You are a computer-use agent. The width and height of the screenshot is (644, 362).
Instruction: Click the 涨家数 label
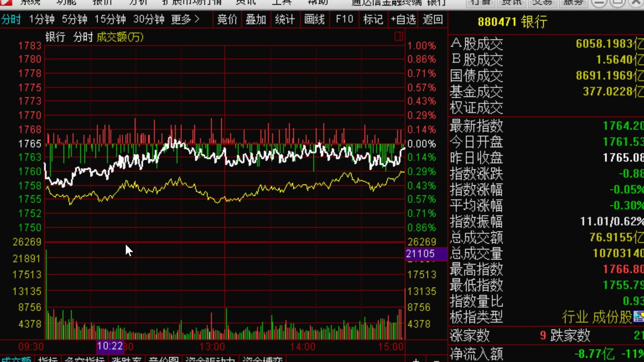coord(470,335)
